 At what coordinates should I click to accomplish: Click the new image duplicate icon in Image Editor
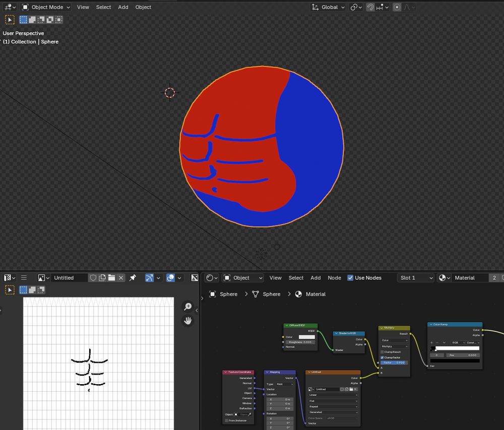pos(102,278)
